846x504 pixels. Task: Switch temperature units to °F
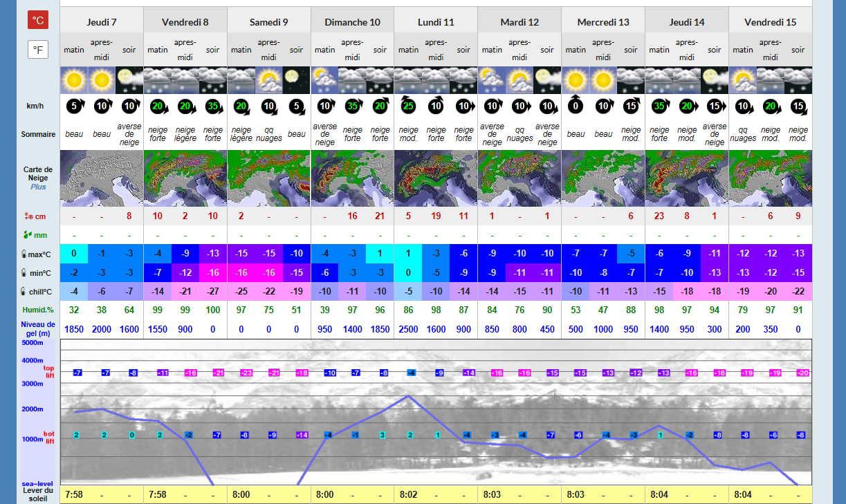[x=38, y=50]
